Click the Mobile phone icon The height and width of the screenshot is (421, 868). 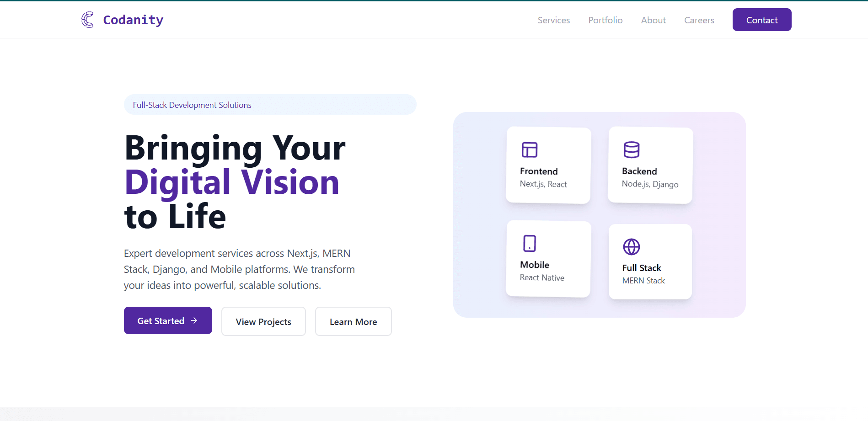(529, 244)
